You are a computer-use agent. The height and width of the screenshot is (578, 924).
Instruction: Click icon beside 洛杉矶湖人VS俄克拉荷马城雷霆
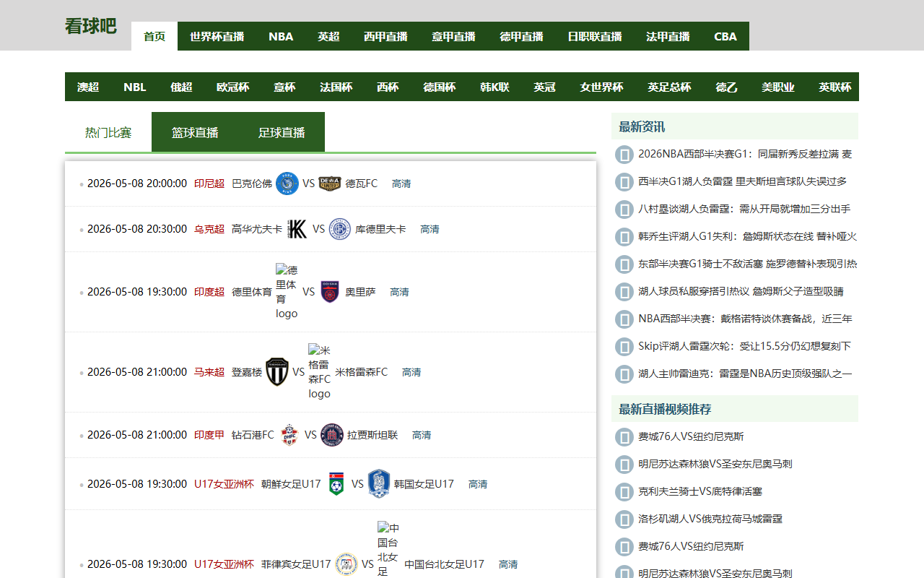624,519
